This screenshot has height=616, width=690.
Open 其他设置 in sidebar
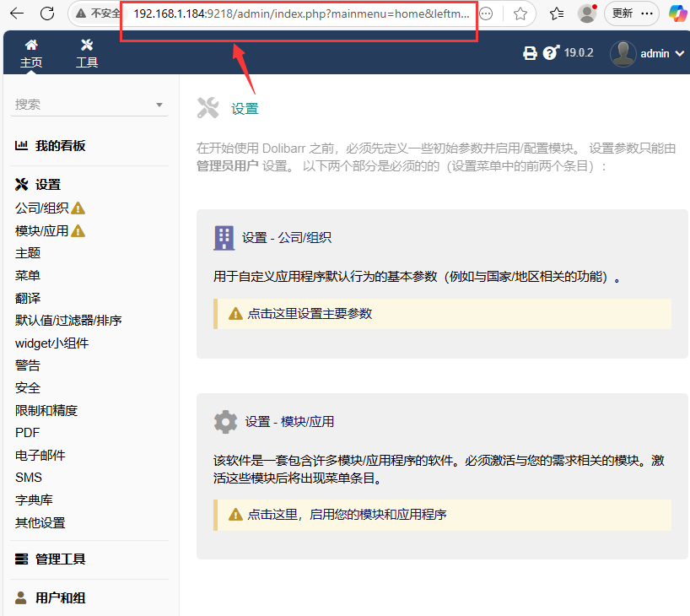pyautogui.click(x=40, y=523)
